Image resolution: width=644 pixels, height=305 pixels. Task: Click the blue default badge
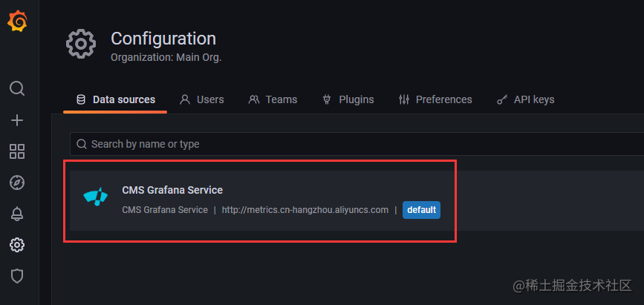coord(421,210)
